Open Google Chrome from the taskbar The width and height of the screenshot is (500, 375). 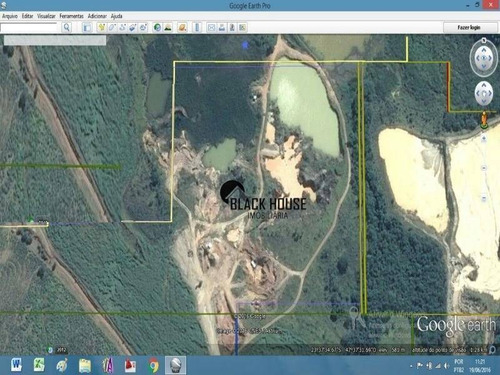153,366
